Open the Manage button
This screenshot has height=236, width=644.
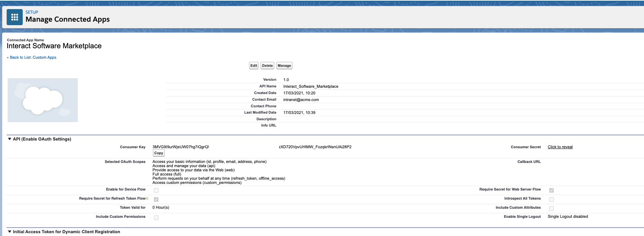284,66
